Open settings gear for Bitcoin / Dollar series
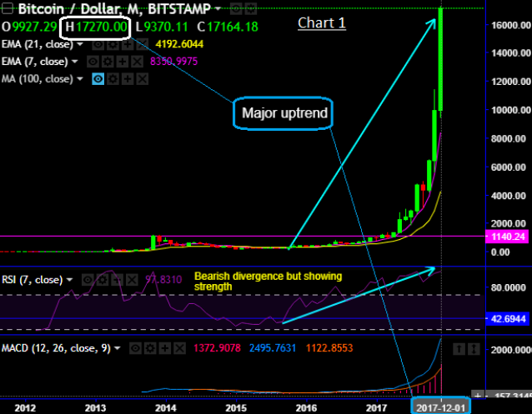This screenshot has width=532, height=414. pyautogui.click(x=251, y=9)
